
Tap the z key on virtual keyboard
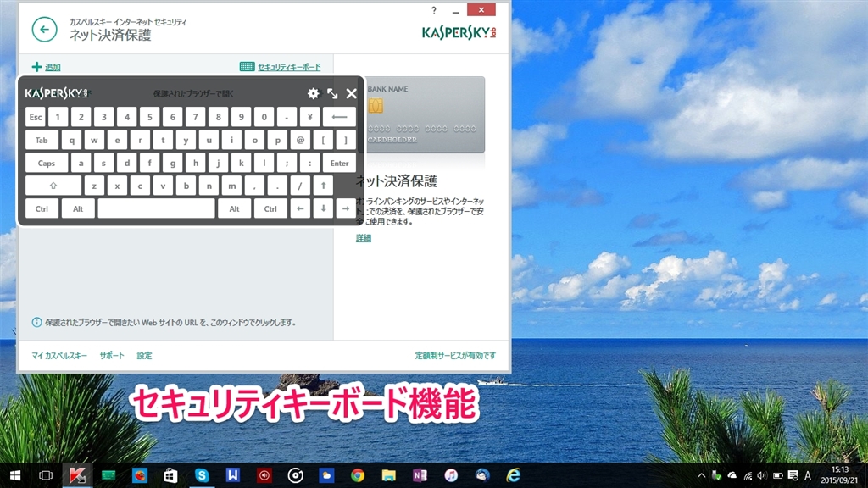click(x=94, y=186)
